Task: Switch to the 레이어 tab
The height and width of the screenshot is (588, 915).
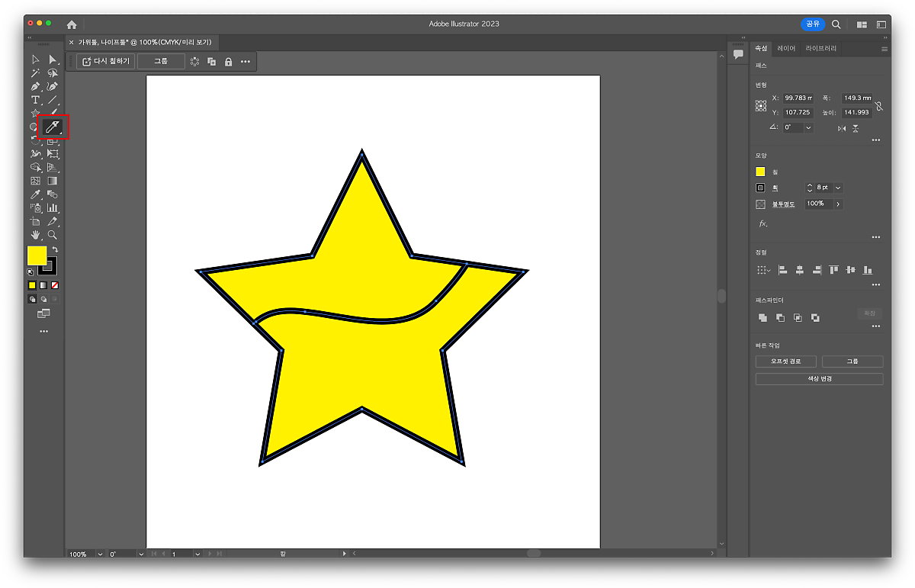Action: coord(786,48)
